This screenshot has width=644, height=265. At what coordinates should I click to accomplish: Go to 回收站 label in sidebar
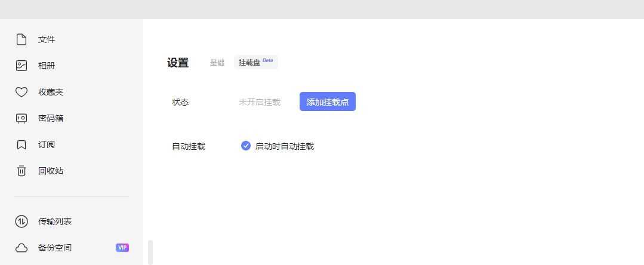51,171
